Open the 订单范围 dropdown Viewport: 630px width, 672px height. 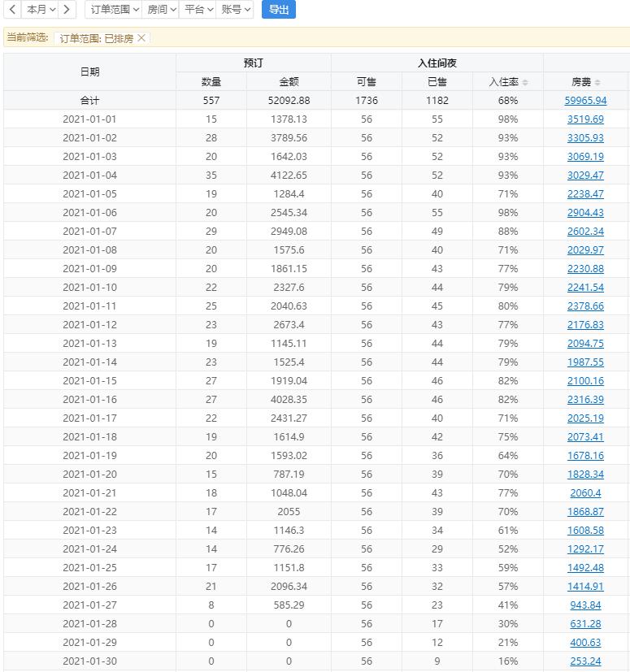coord(114,10)
